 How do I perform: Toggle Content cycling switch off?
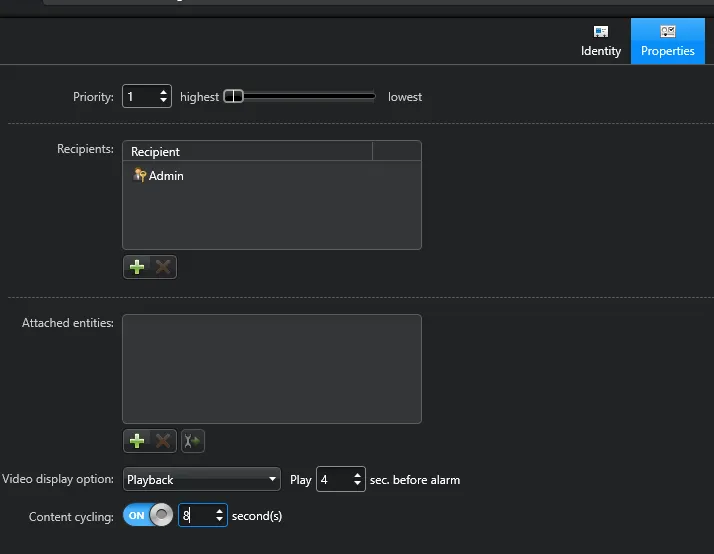tap(148, 515)
